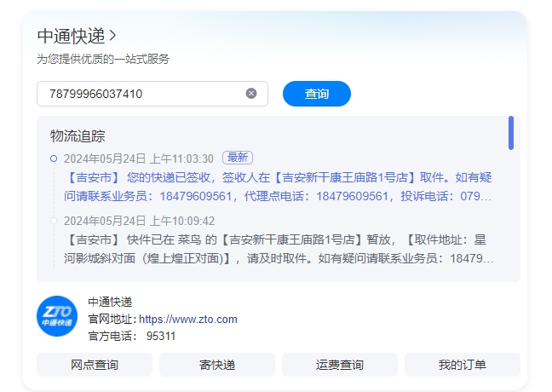Image resolution: width=552 pixels, height=392 pixels.
Task: Click the 中通快递 name beside the logo
Action: click(x=110, y=302)
